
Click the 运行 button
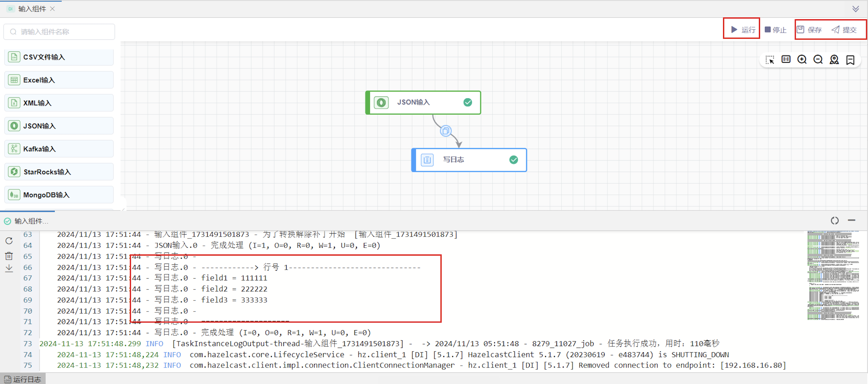point(743,30)
